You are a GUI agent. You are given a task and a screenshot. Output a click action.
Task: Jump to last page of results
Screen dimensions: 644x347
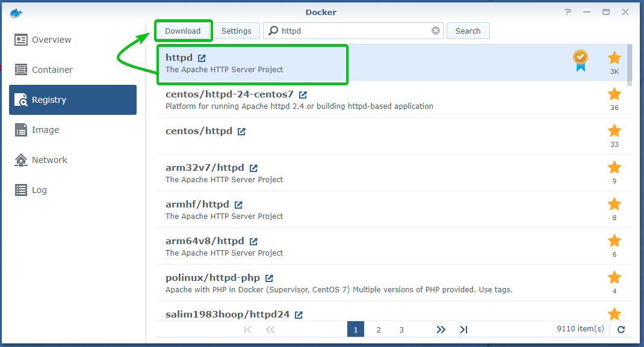click(463, 330)
